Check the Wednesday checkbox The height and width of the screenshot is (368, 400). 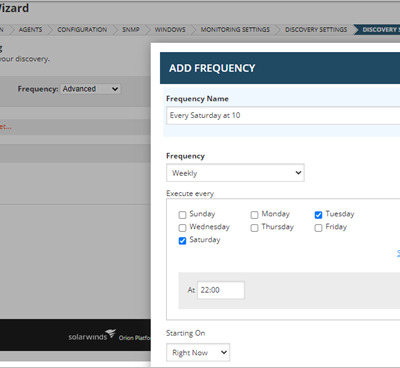182,228
